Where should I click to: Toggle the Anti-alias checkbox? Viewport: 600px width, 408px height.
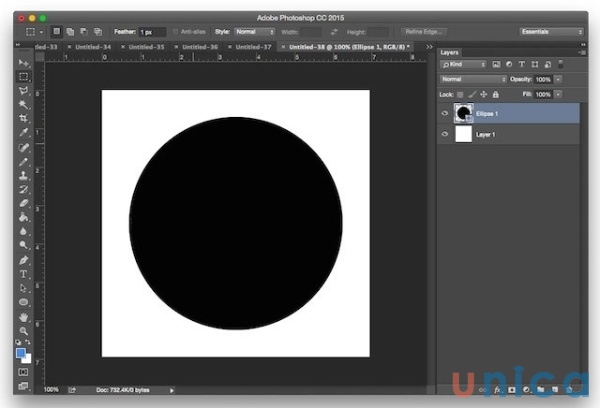pos(175,32)
